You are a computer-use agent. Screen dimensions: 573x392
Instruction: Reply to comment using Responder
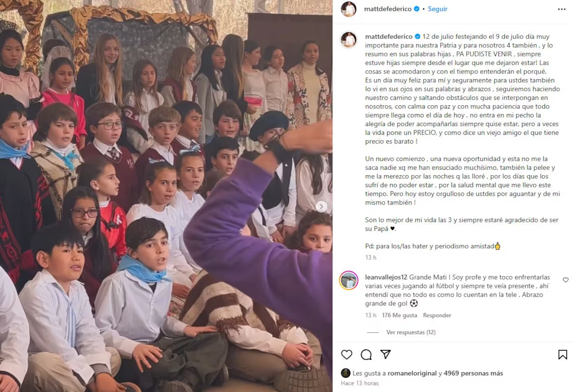437,315
